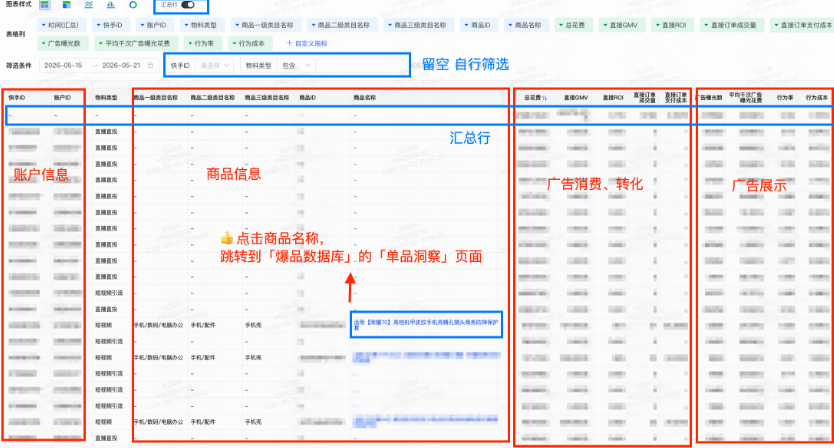Viewport: 834px width, 448px height.
Task: Open the 快手ID column chip dropdown
Action: (110, 25)
